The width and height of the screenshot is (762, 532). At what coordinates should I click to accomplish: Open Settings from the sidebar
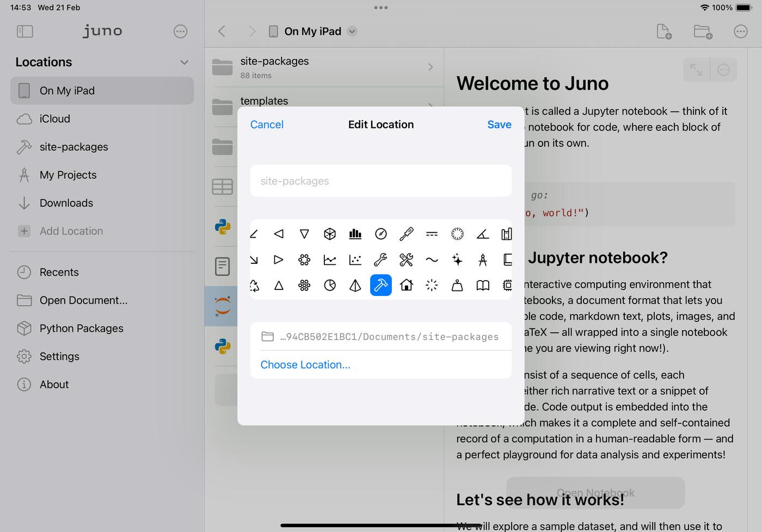[59, 356]
